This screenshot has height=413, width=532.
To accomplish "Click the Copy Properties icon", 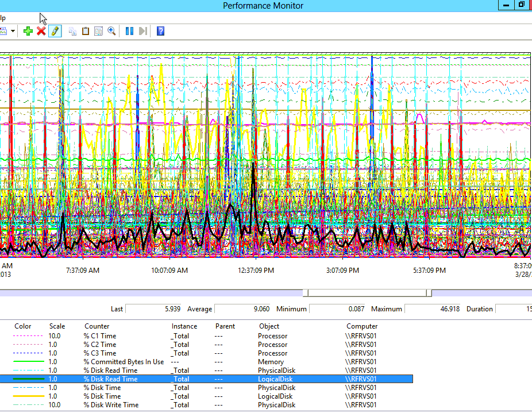I will 72,31.
